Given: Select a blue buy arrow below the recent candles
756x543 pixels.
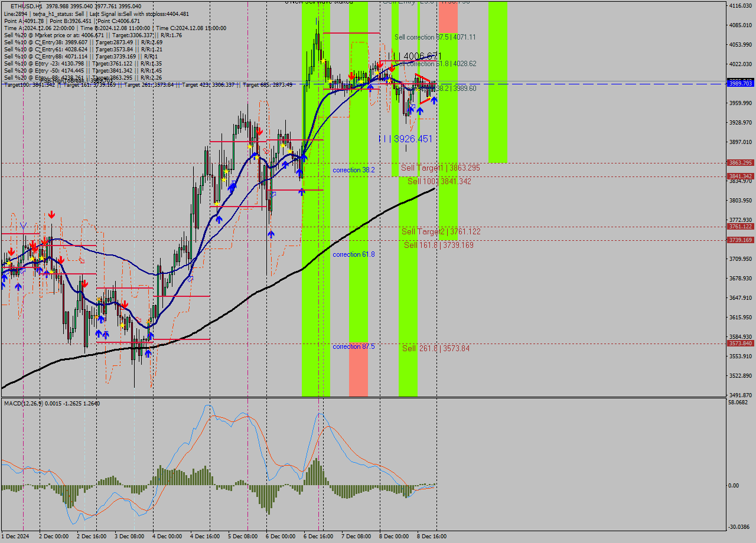Looking at the screenshot, I should click(420, 110).
